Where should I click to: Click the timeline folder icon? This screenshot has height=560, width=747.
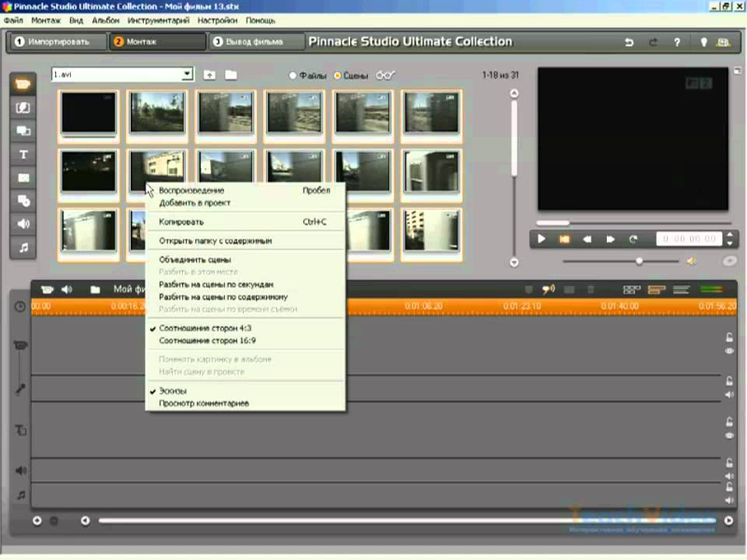click(95, 289)
